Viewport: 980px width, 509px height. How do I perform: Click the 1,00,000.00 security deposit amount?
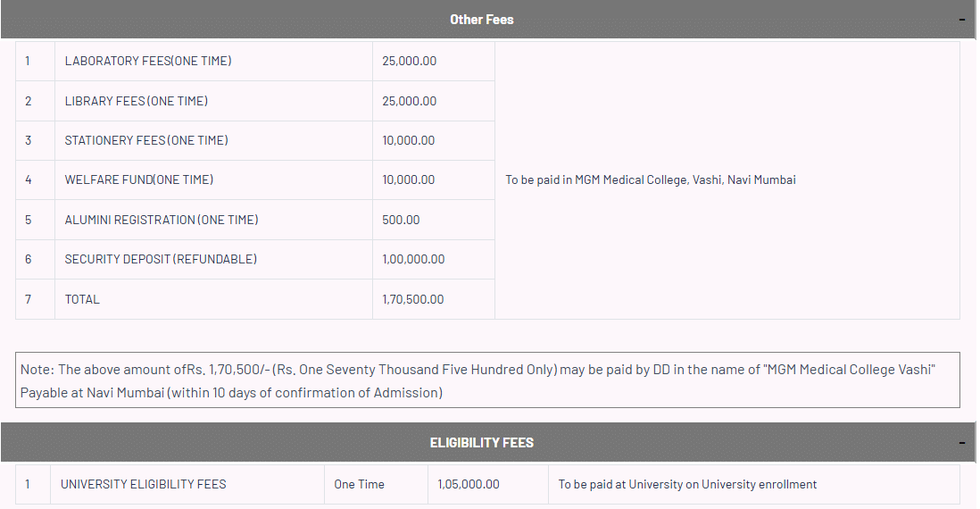pos(413,259)
